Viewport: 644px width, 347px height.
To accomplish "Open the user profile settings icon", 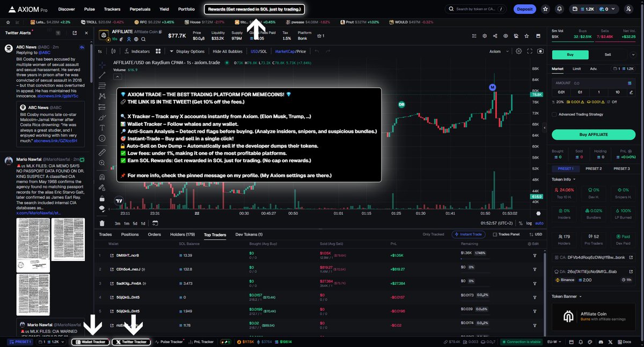I will pos(628,9).
